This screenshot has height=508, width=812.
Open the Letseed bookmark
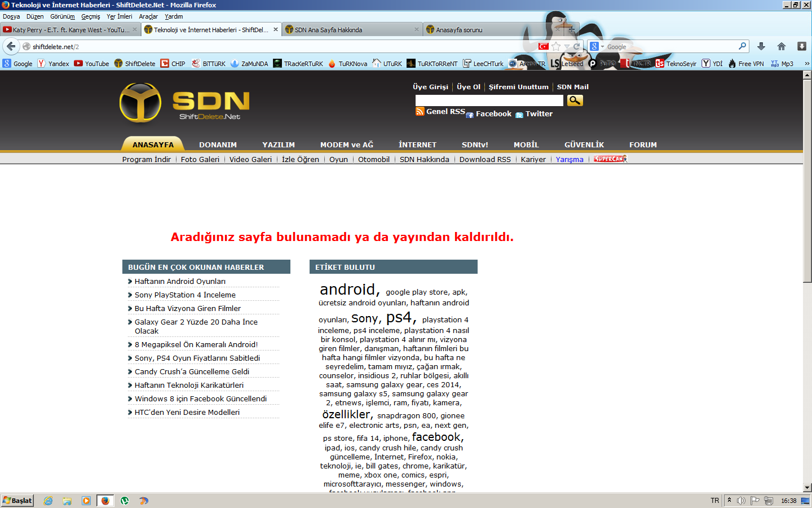point(567,64)
